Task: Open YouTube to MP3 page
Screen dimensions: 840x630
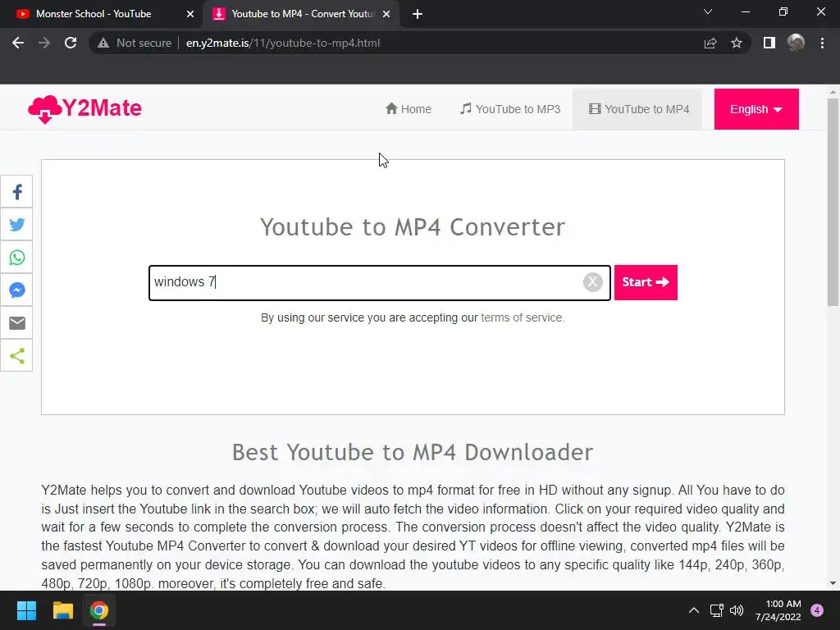Action: coord(510,109)
